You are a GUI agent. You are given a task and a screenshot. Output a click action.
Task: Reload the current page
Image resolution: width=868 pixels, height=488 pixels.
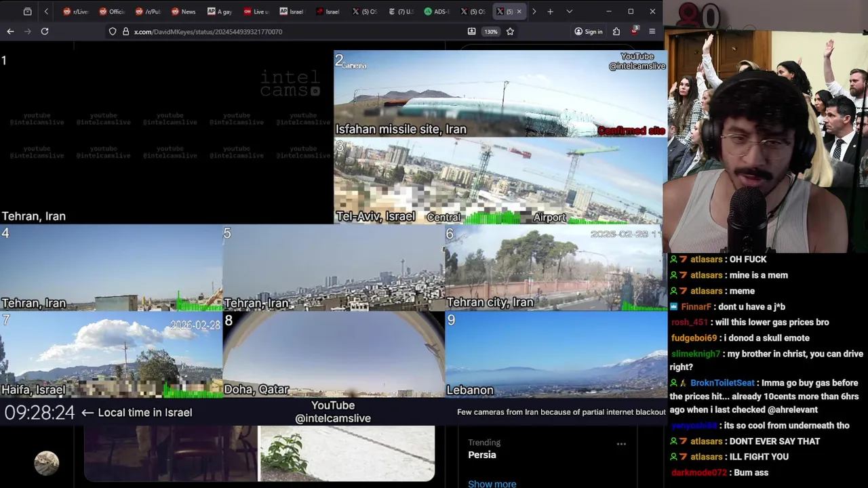(x=45, y=31)
